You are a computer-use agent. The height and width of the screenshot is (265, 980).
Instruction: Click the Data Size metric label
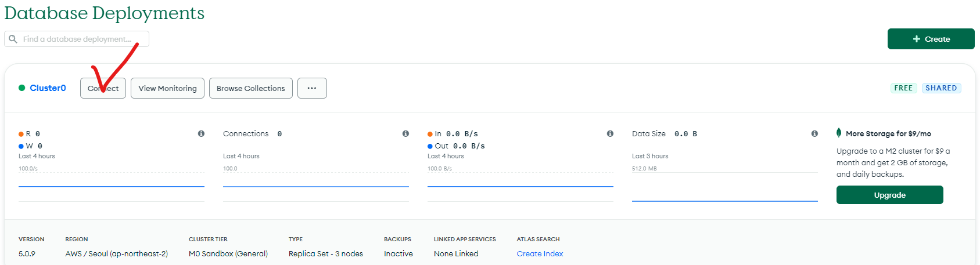coord(649,133)
